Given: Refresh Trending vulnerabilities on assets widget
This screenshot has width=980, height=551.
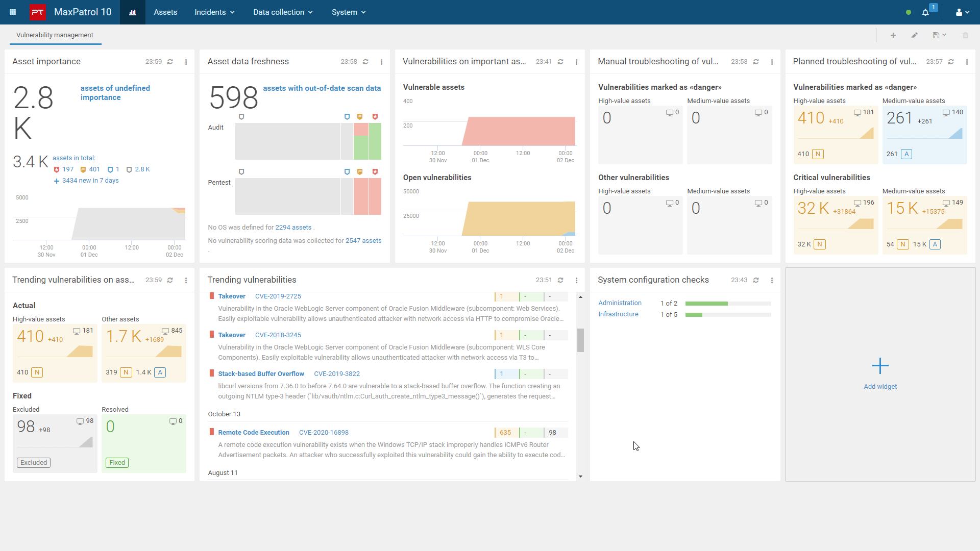Looking at the screenshot, I should [x=170, y=280].
